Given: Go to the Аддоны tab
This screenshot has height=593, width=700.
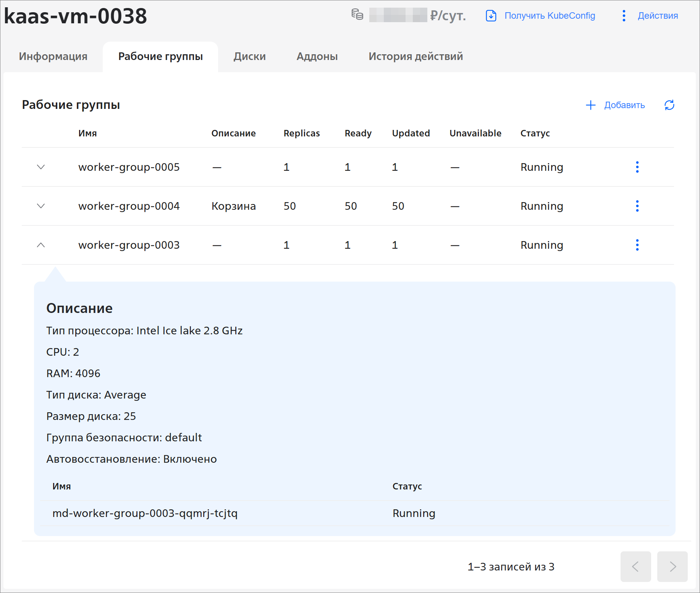Looking at the screenshot, I should (x=317, y=57).
